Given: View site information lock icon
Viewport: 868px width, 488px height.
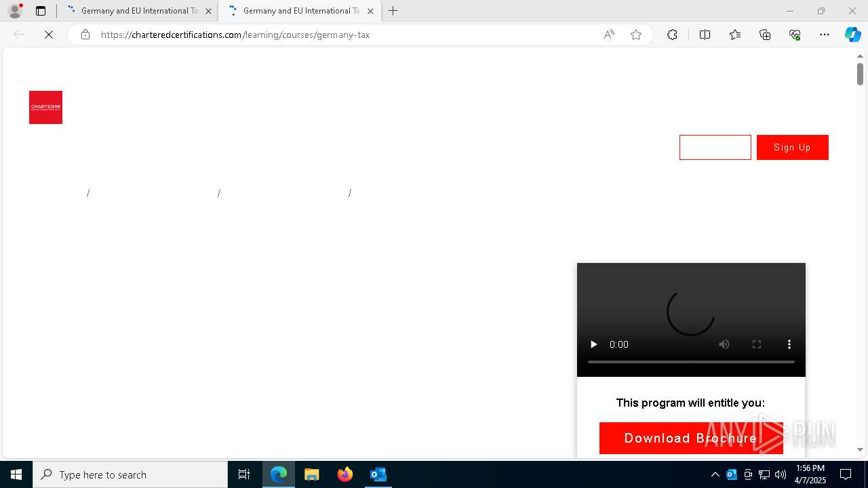Looking at the screenshot, I should 85,35.
